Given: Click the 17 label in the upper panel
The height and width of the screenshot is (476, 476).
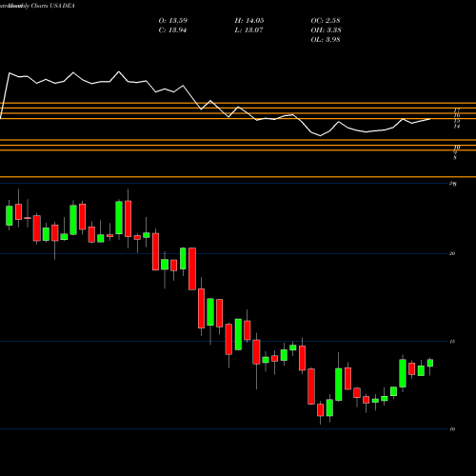Looking at the screenshot, I should (457, 110).
